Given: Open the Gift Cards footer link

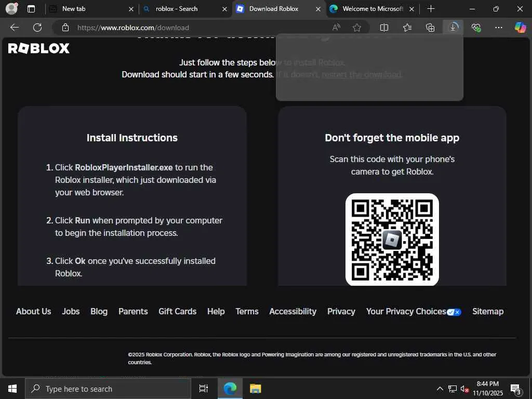Looking at the screenshot, I should (x=178, y=312).
